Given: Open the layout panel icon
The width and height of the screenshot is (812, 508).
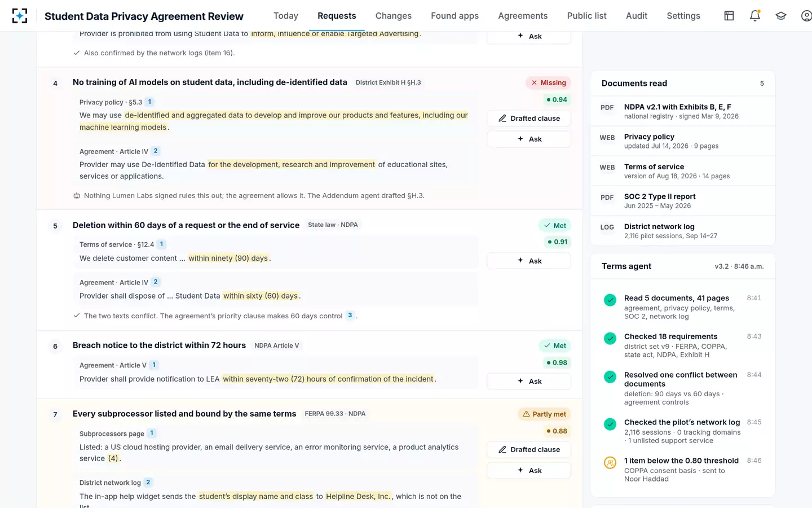Looking at the screenshot, I should pyautogui.click(x=729, y=16).
